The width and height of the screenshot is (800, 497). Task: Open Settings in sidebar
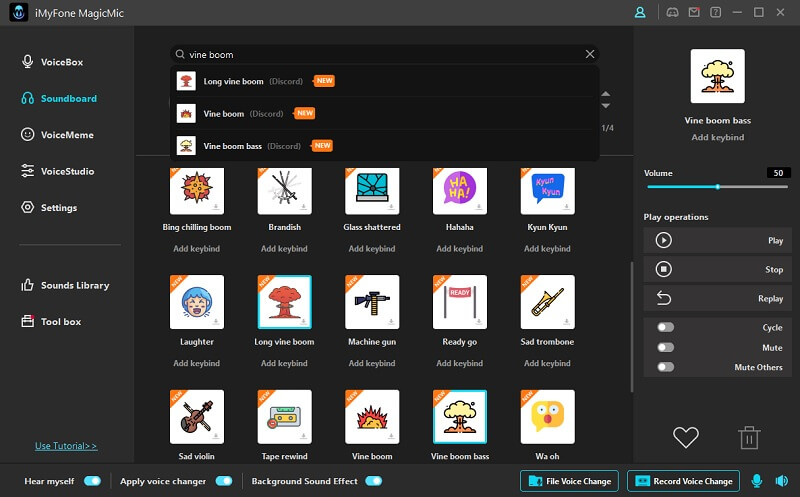click(x=49, y=208)
